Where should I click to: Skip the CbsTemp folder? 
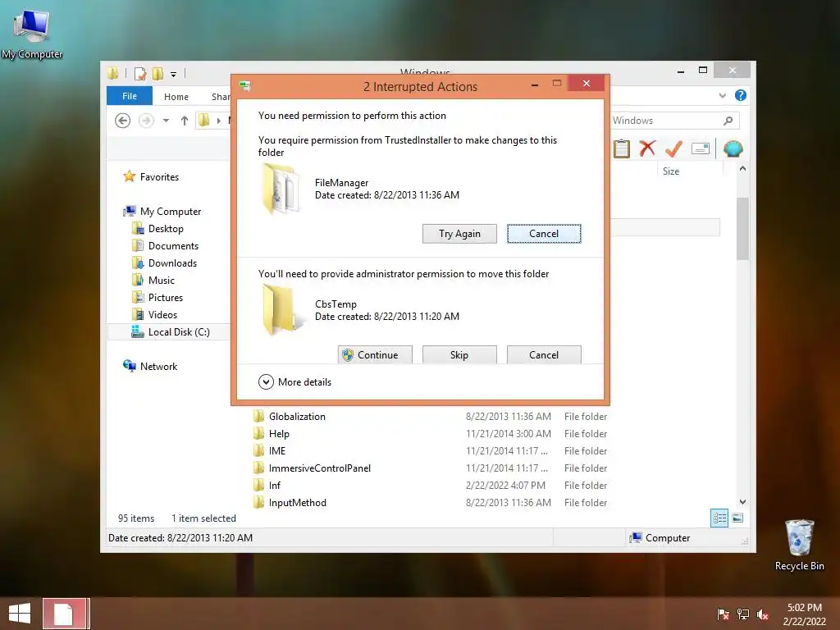[x=459, y=354]
